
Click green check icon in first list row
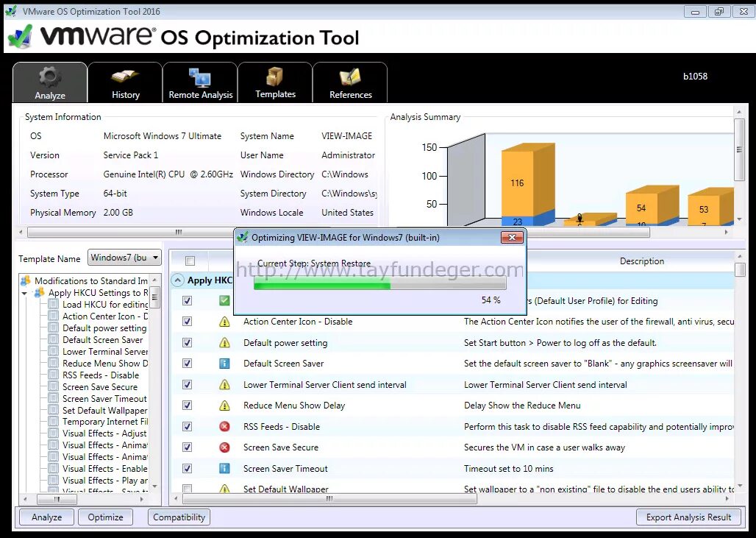224,300
